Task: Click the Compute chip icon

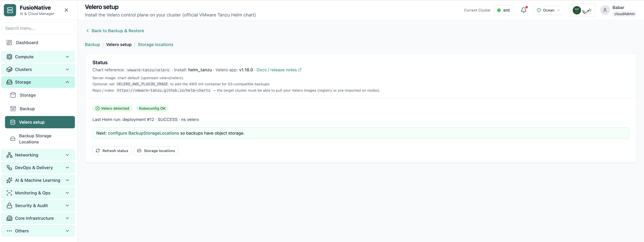Action: tap(9, 57)
